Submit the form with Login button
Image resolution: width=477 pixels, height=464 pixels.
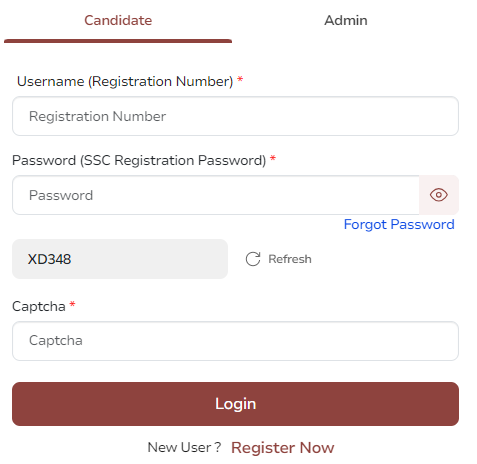tap(235, 404)
